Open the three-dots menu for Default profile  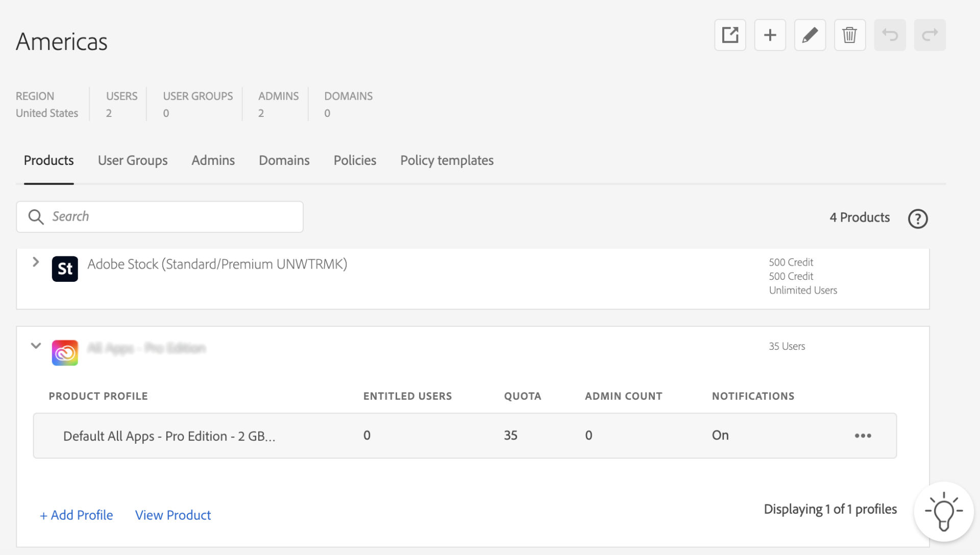pyautogui.click(x=863, y=436)
